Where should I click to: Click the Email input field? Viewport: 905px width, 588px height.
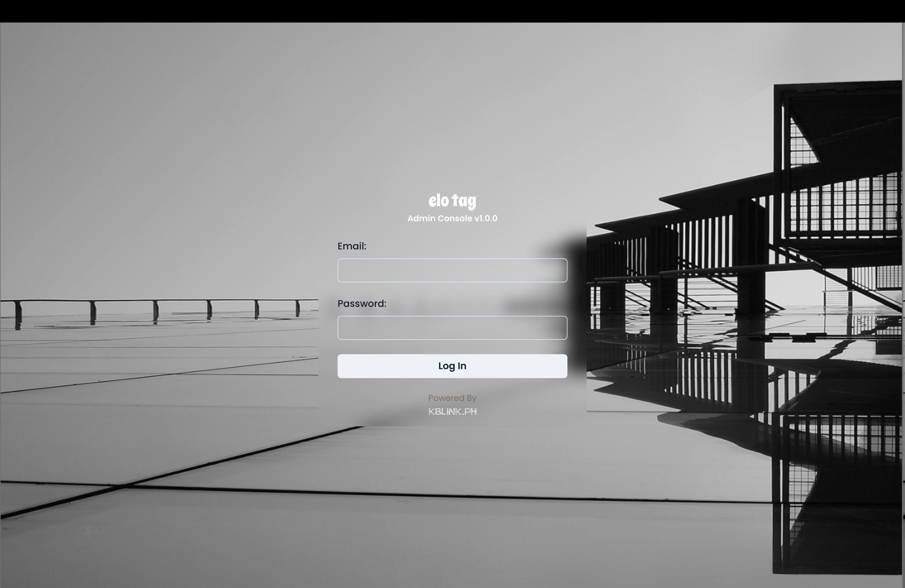pos(452,270)
